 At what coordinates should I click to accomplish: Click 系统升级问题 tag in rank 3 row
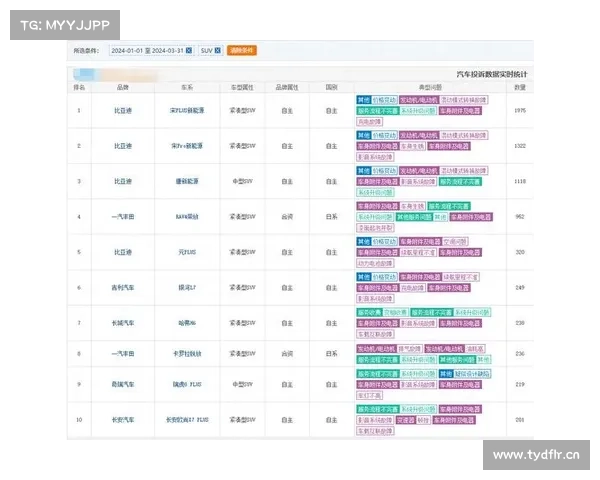(x=375, y=192)
